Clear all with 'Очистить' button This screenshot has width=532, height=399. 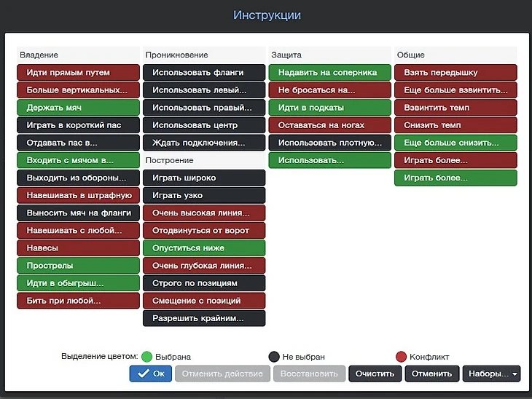(x=375, y=374)
